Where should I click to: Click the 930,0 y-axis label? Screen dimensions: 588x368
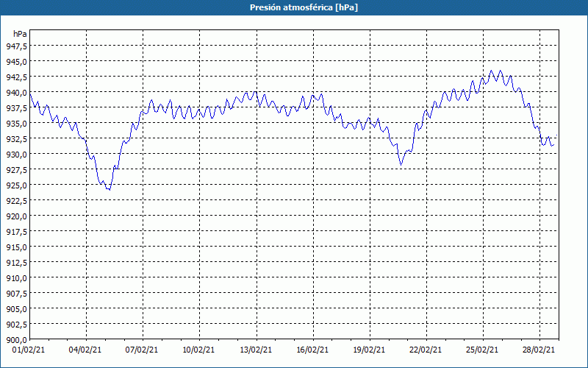[x=16, y=154]
